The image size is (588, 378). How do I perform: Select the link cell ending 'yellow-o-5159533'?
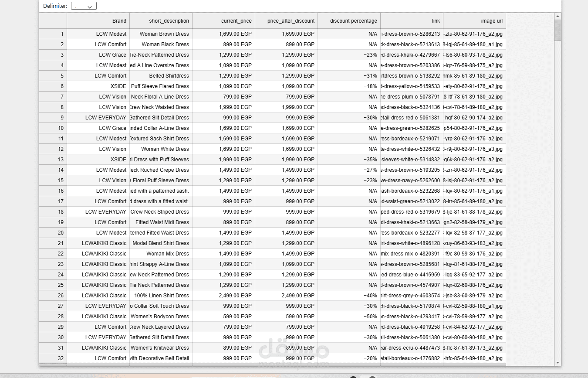click(x=412, y=86)
